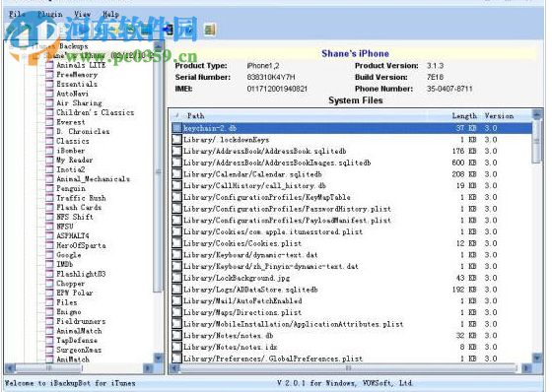Select Essentials in the backup tree
Image resolution: width=552 pixels, height=392 pixels.
click(77, 84)
